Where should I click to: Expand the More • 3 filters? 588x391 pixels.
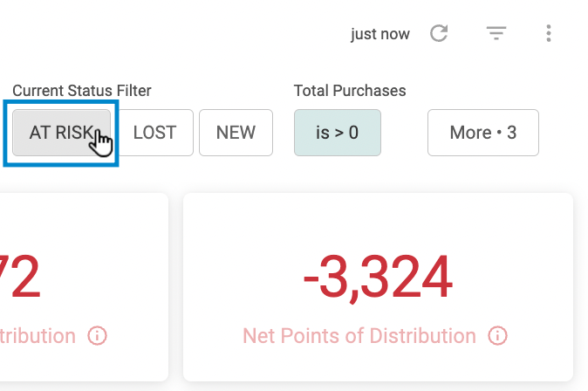coord(483,133)
